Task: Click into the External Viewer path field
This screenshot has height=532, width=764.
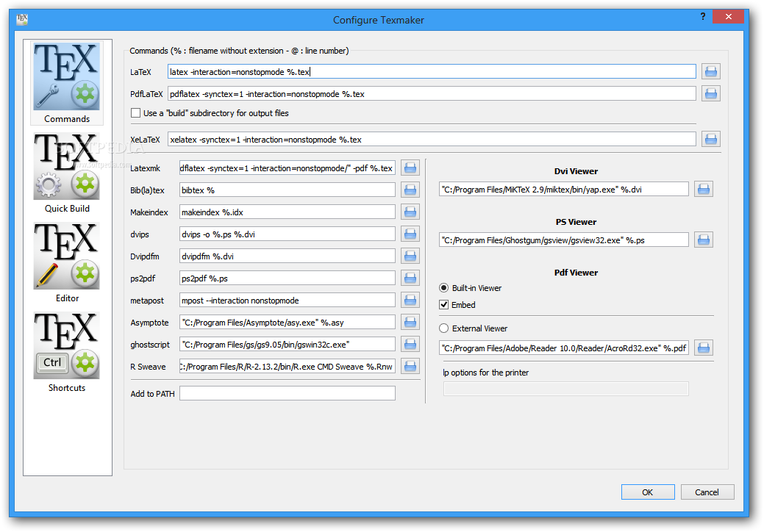Action: click(564, 348)
